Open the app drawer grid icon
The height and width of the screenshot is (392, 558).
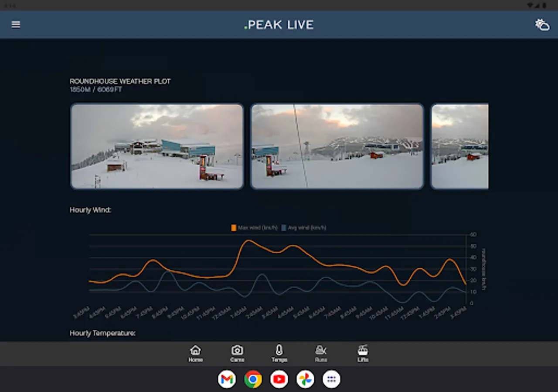tap(331, 379)
